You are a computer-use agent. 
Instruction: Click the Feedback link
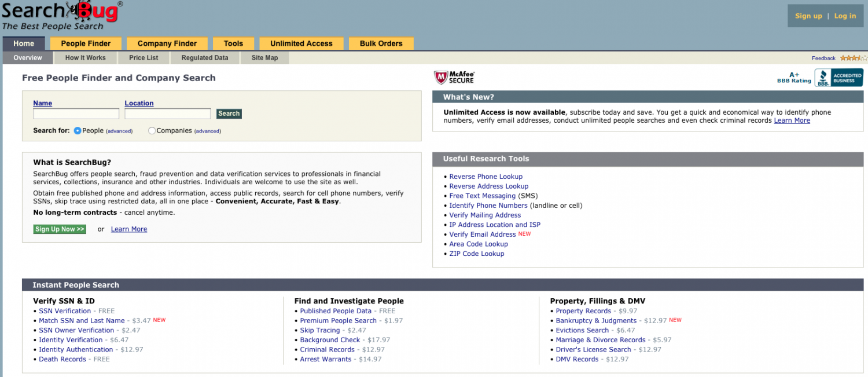tap(823, 58)
